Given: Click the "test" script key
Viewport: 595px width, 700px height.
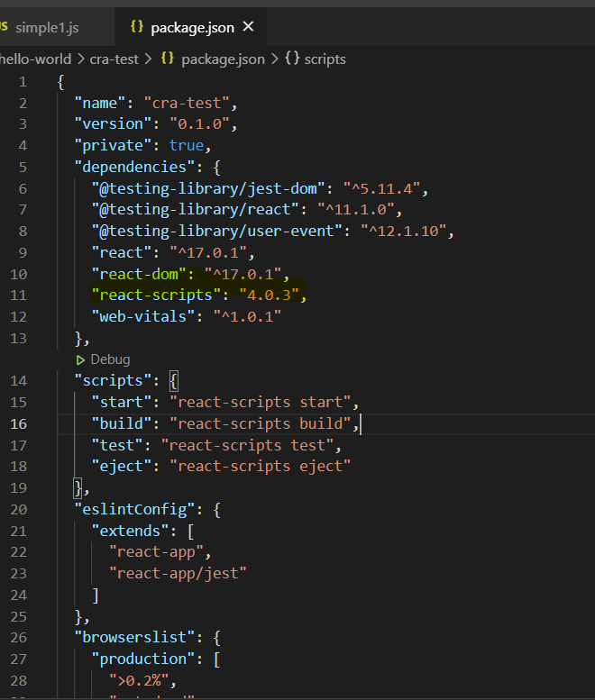Looking at the screenshot, I should tap(117, 446).
